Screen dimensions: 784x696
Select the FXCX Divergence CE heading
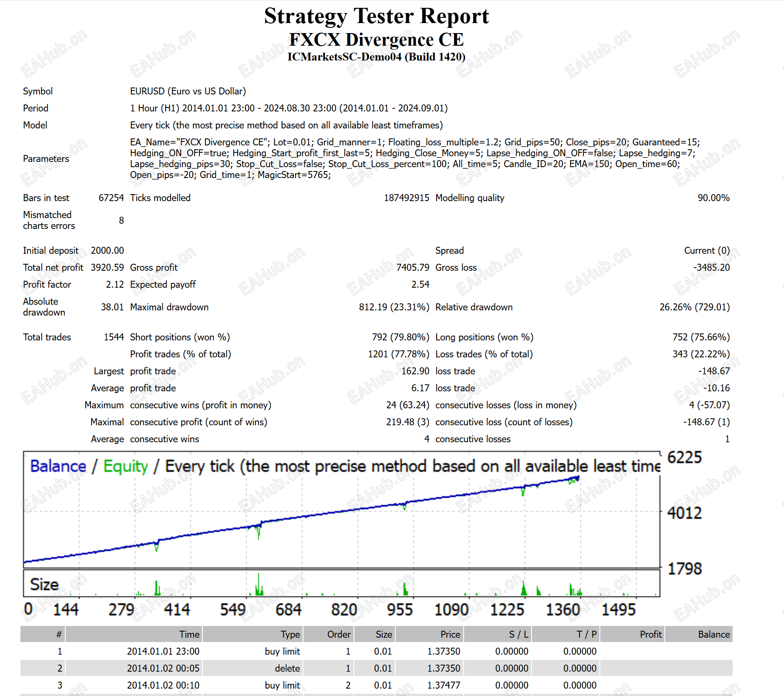377,40
